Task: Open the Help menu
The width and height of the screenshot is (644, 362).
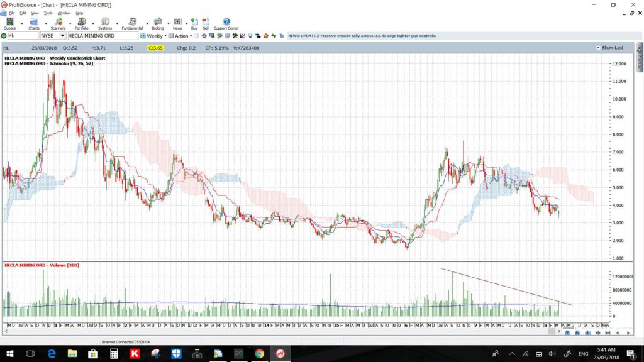Action: click(79, 13)
